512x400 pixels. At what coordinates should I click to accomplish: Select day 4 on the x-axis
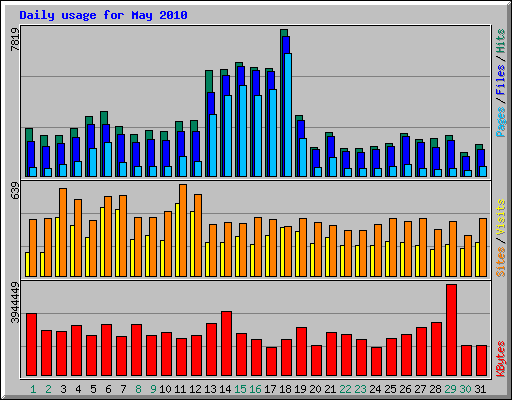click(78, 389)
